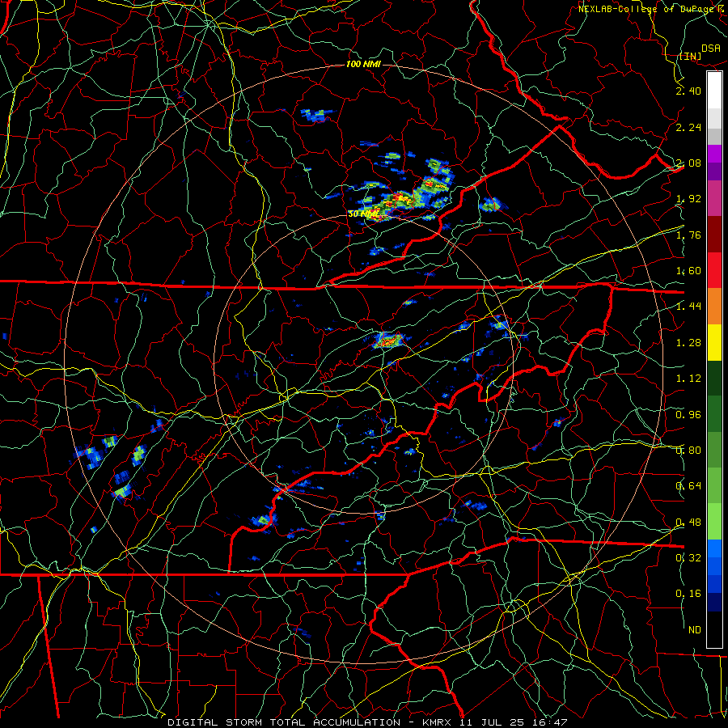The height and width of the screenshot is (728, 728).
Task: Click the 0.64 legend value
Action: click(688, 486)
